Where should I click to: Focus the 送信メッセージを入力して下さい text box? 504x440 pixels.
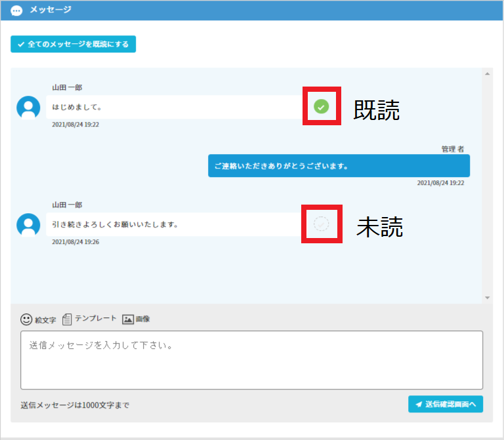click(252, 360)
